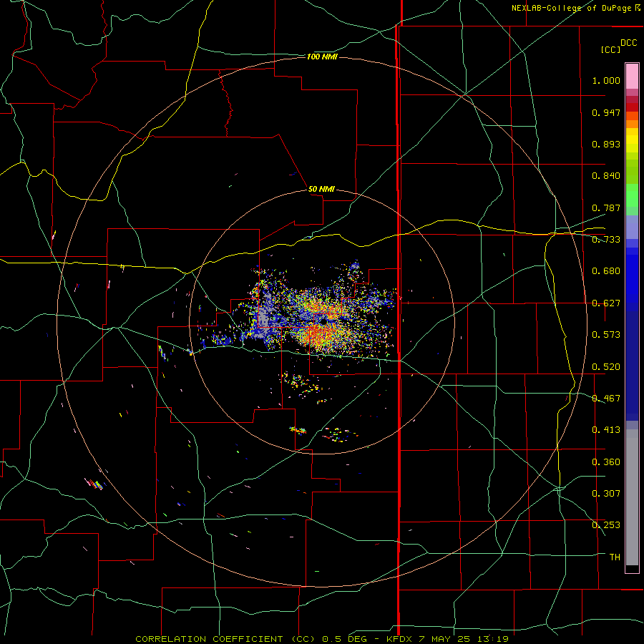Click the DCC label above the color scale
Image resolution: width=644 pixels, height=644 pixels.
coord(628,43)
